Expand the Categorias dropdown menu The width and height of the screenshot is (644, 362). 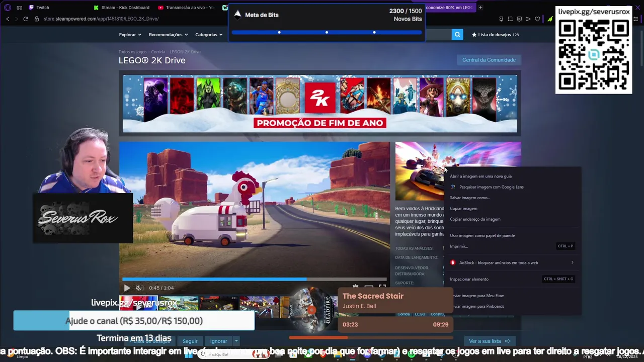click(x=209, y=35)
